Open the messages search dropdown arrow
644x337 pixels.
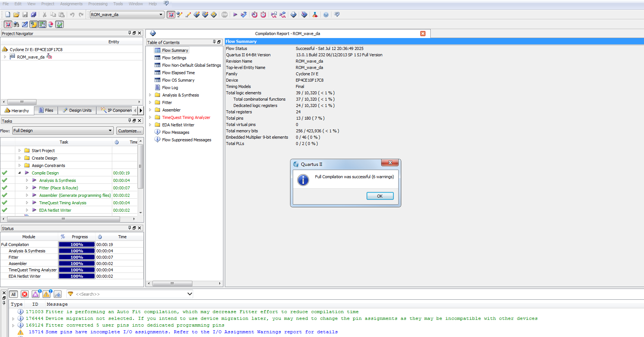189,294
